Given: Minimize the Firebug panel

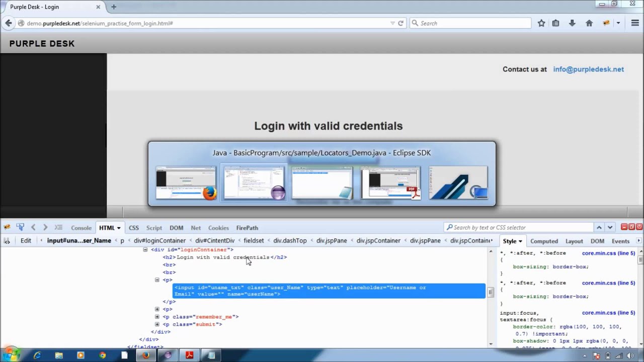Looking at the screenshot, I should point(624,227).
